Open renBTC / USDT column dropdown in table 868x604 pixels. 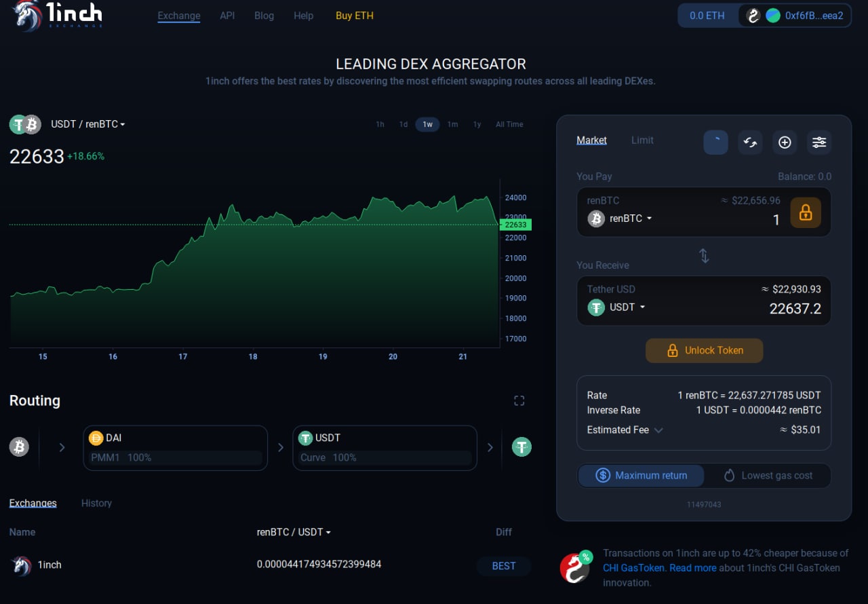click(x=294, y=532)
